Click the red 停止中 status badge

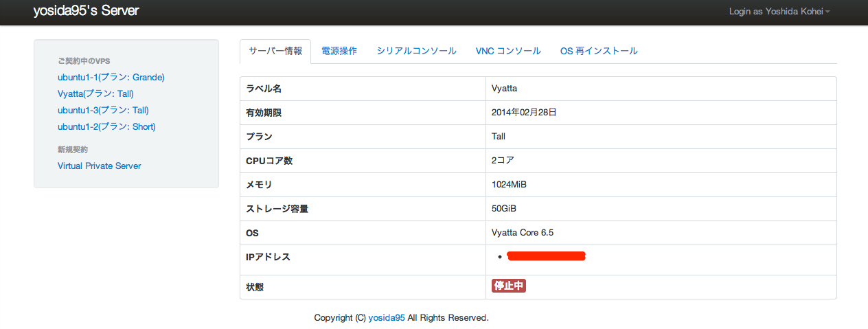[x=508, y=286]
